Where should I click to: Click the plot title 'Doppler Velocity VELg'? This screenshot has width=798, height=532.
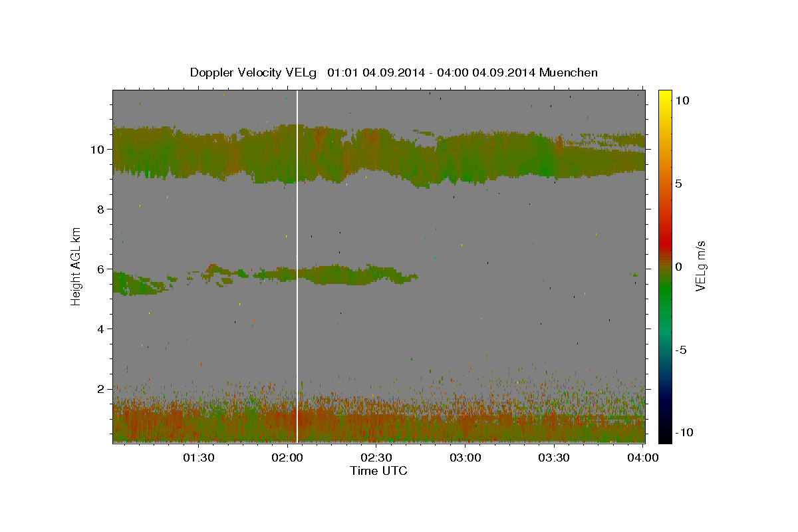coord(253,72)
